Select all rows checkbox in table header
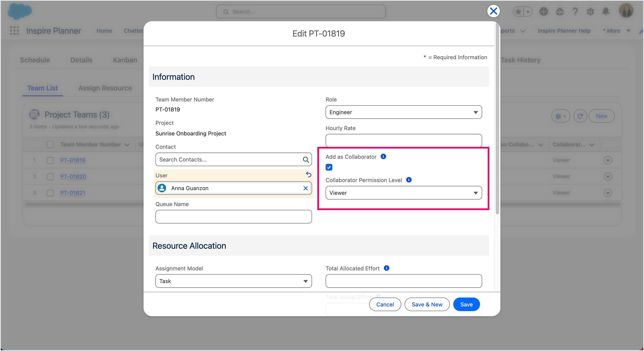 [x=50, y=144]
